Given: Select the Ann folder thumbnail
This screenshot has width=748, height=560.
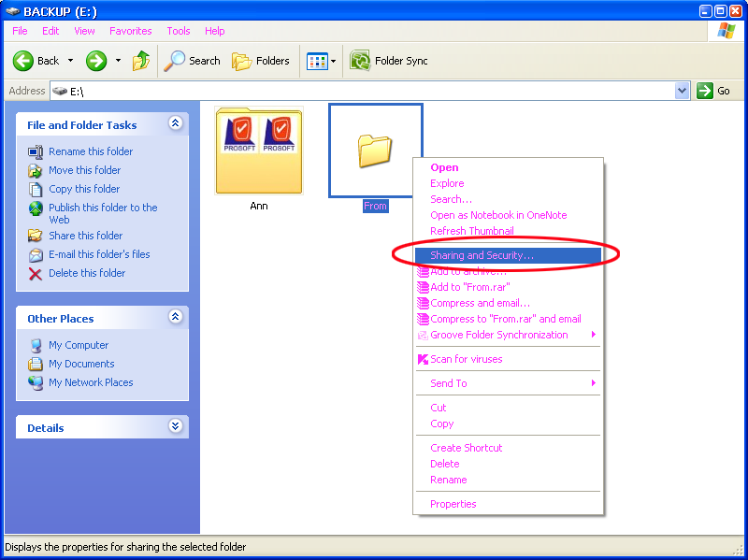Looking at the screenshot, I should click(x=259, y=151).
